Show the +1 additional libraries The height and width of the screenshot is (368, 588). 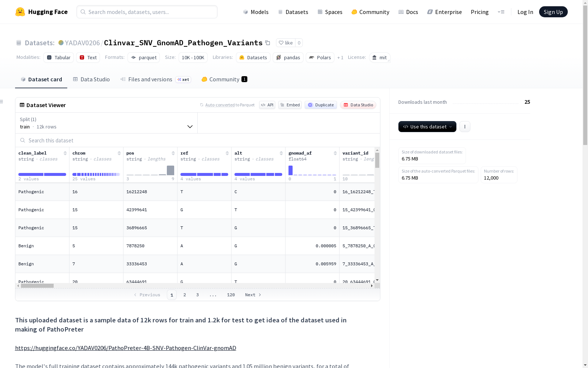coord(340,57)
